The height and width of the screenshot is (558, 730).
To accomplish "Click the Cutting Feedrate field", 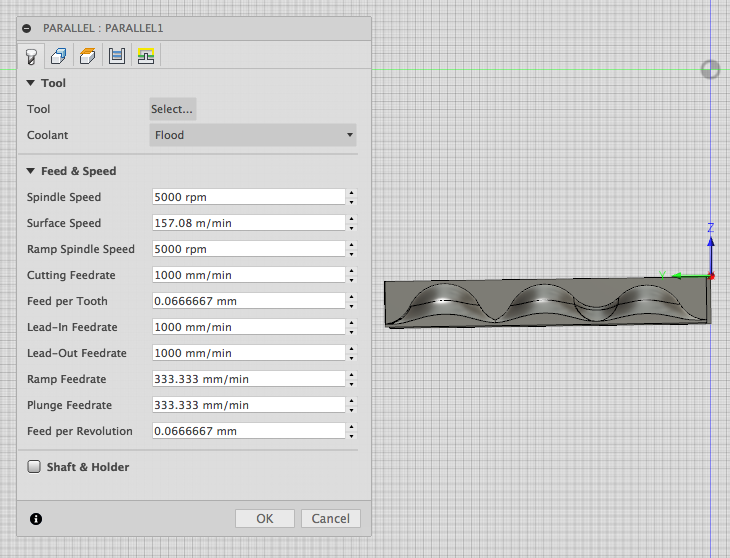I will point(249,275).
